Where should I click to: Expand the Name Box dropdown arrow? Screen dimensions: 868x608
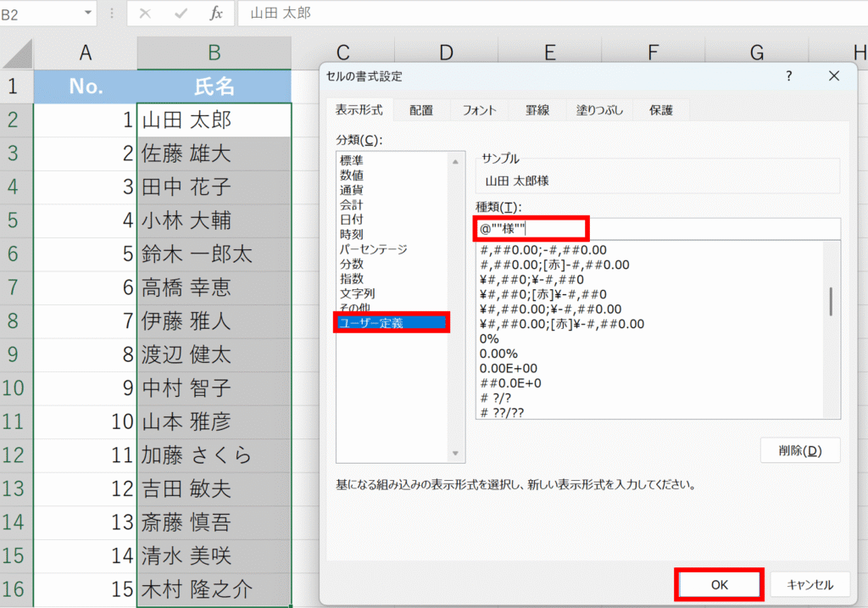89,14
